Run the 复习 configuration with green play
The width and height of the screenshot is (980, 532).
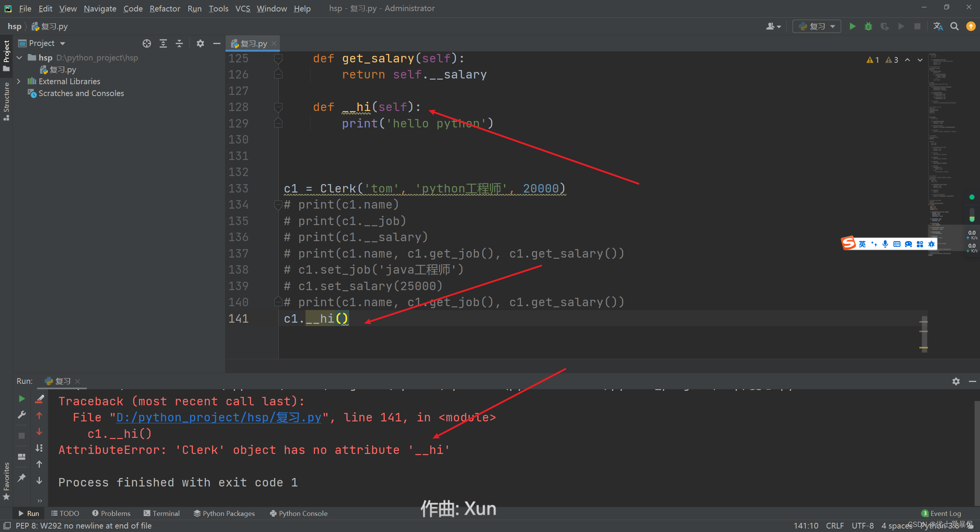point(852,26)
